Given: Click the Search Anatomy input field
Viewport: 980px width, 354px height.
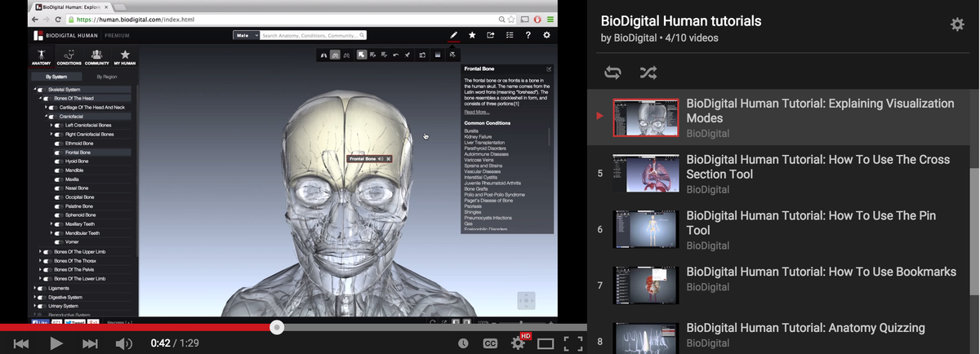Looking at the screenshot, I should 313,36.
